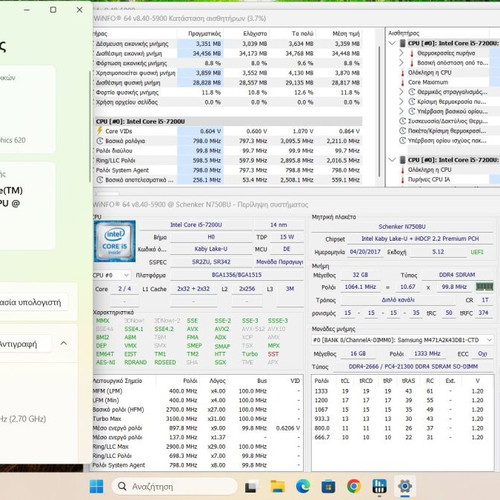500x500 pixels.
Task: Click the clock icon beside Βασικά αποτελεσματικά
Action: click(99, 180)
